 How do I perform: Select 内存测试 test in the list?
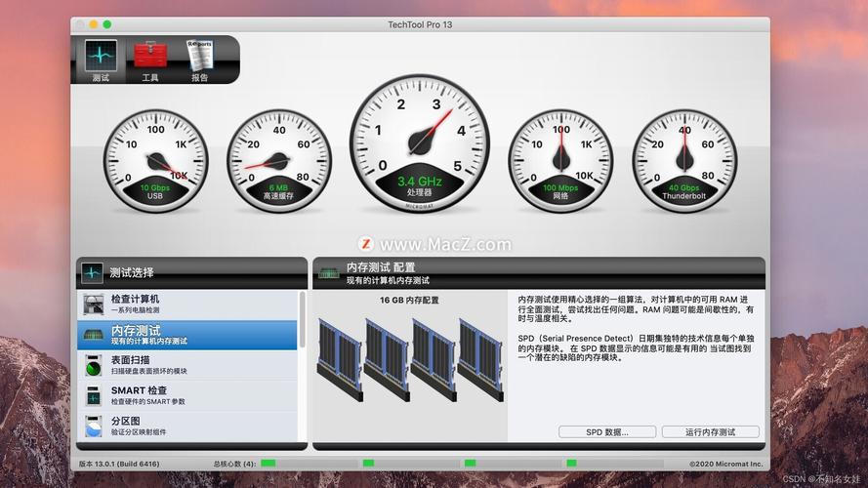pos(187,335)
